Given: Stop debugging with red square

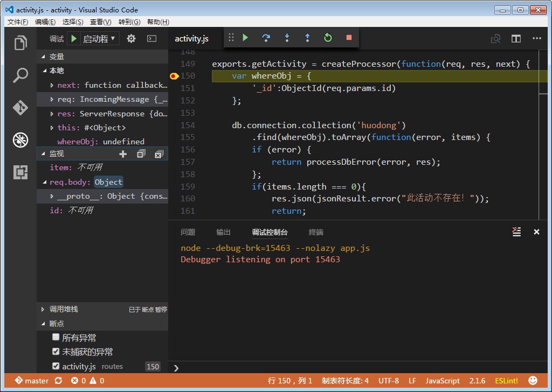Looking at the screenshot, I should tap(349, 38).
